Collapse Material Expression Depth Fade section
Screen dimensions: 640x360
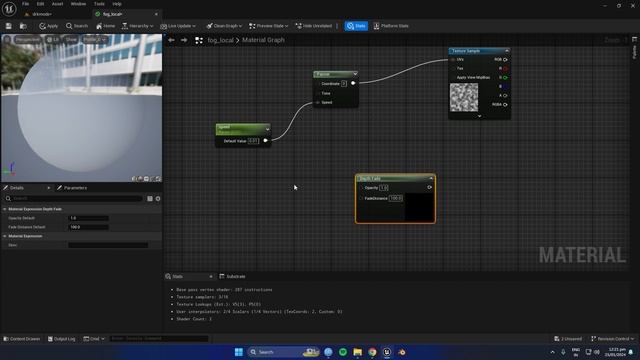pyautogui.click(x=4, y=209)
